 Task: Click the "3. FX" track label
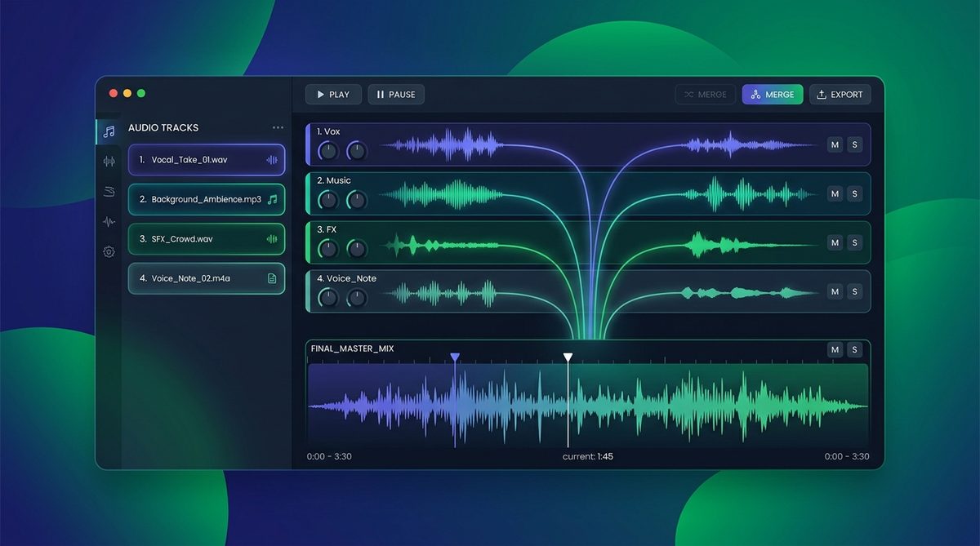tap(327, 229)
